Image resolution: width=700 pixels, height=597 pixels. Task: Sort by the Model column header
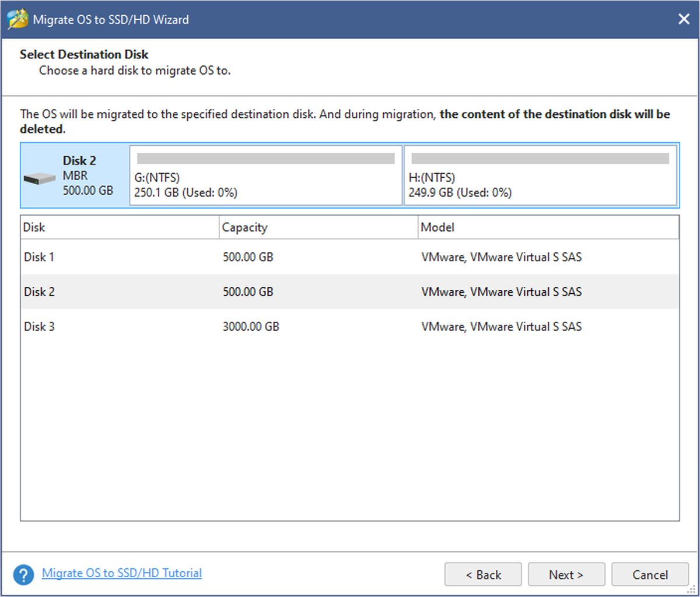pyautogui.click(x=548, y=227)
